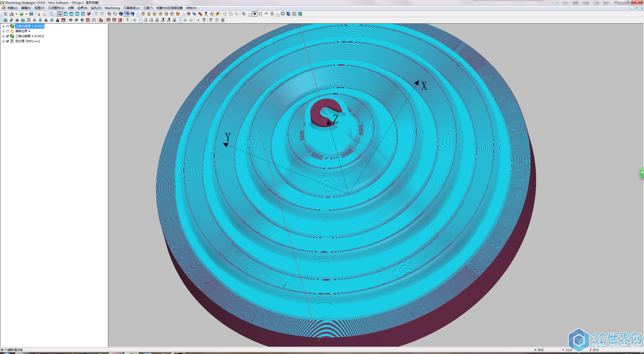Open the 工具(T) menu
This screenshot has height=354, width=644.
pos(148,8)
